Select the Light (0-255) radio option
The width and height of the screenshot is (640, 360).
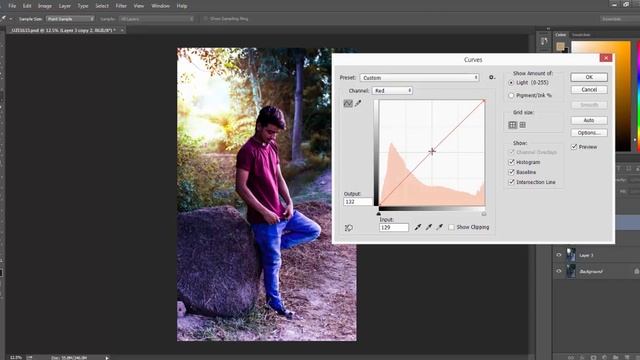(x=511, y=83)
